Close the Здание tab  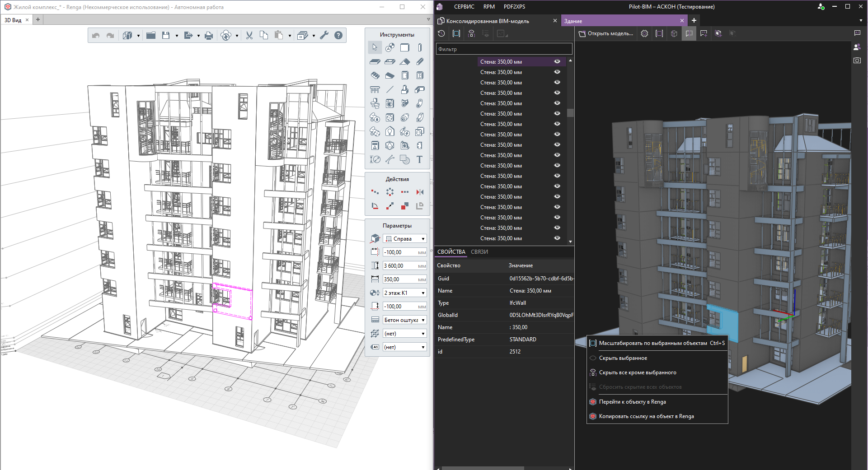point(682,21)
